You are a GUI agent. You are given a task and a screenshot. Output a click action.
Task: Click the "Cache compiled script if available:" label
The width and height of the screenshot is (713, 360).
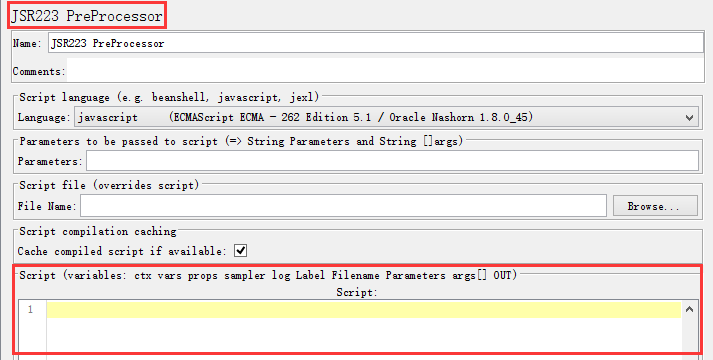click(122, 251)
